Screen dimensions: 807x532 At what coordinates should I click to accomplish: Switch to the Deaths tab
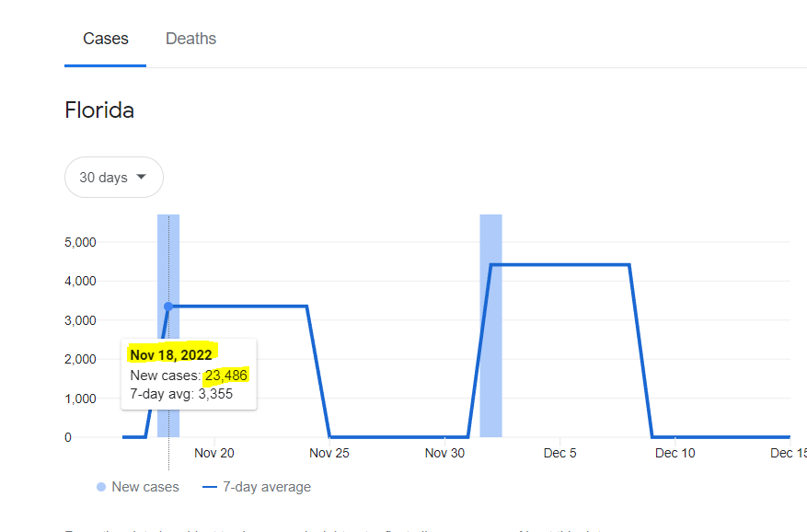pyautogui.click(x=190, y=39)
